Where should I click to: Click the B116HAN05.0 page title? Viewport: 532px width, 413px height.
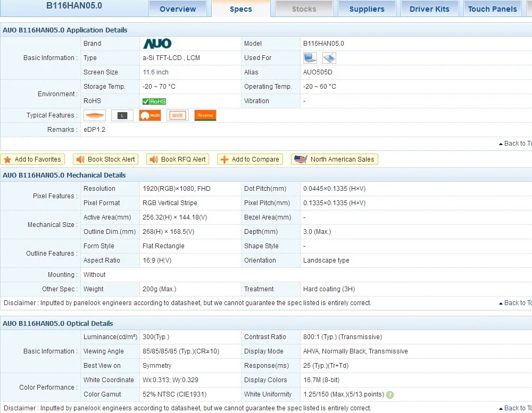point(74,6)
